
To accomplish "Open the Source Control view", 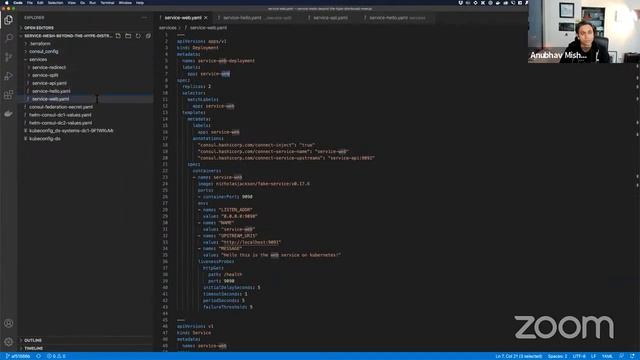I will pyautogui.click(x=8, y=57).
